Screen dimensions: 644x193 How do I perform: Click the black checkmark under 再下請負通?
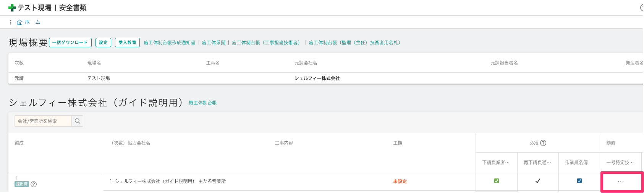pyautogui.click(x=538, y=181)
